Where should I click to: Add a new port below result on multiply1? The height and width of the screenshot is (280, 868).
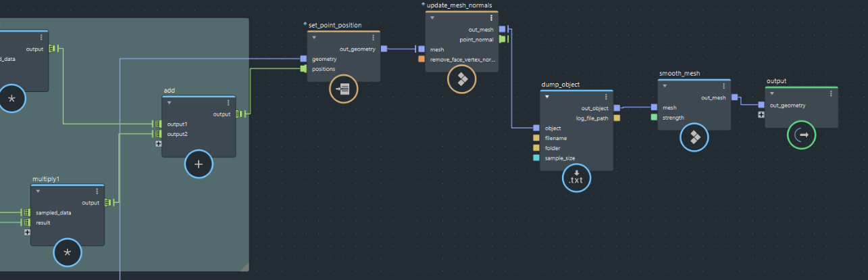(x=27, y=232)
